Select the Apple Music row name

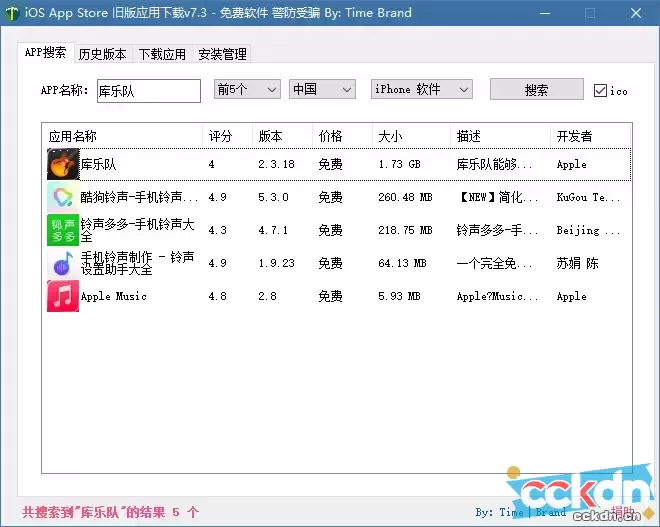point(114,296)
